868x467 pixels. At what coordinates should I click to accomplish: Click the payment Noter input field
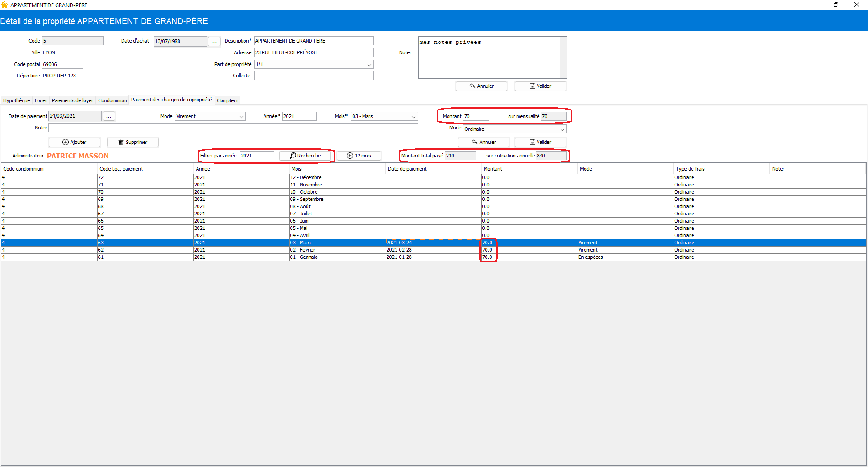tap(233, 128)
